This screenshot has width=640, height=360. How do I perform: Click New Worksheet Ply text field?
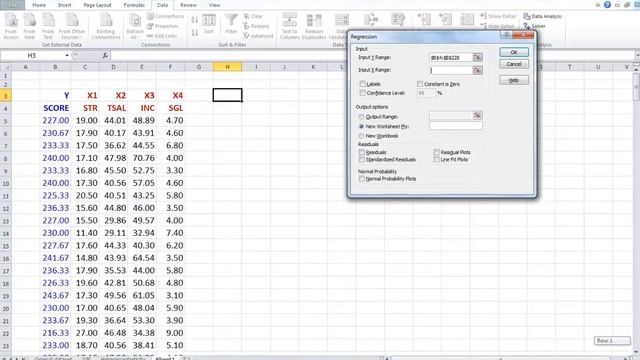pos(456,126)
